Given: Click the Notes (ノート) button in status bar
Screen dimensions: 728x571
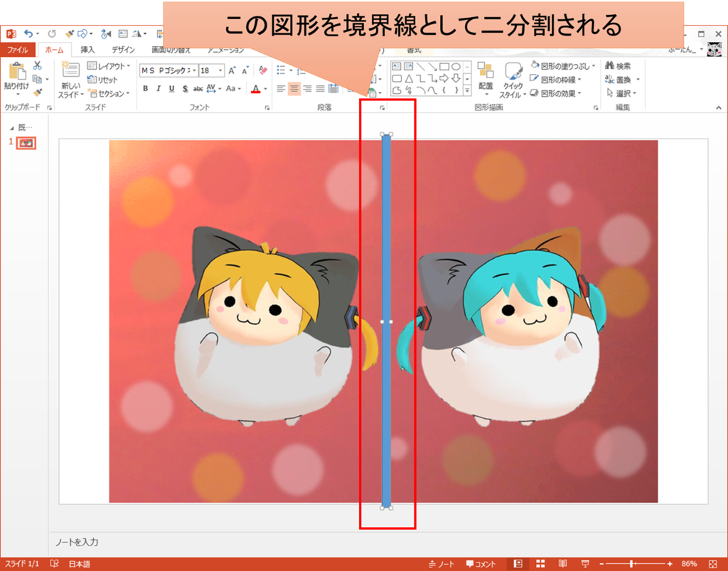Looking at the screenshot, I should pyautogui.click(x=441, y=564).
